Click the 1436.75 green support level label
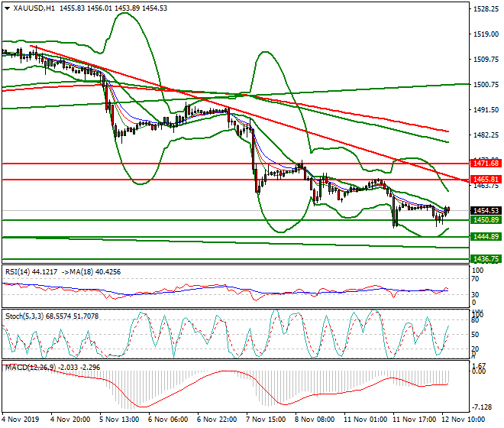Screen dimensions: 504x428 click(486, 259)
